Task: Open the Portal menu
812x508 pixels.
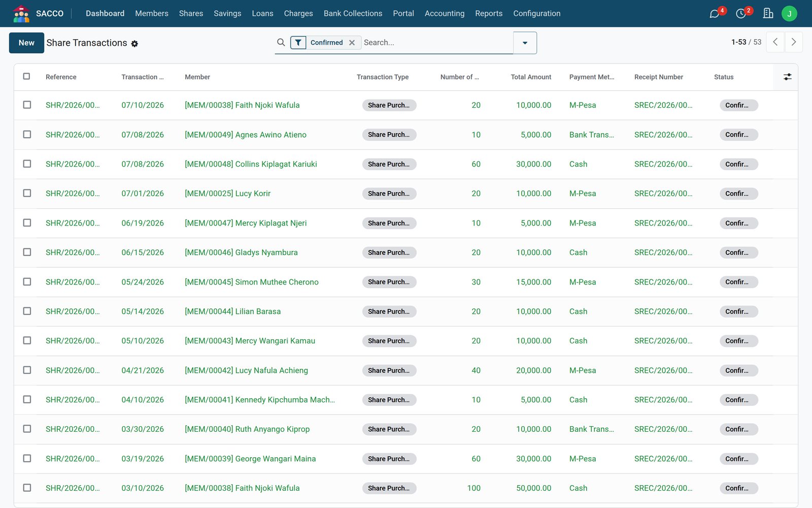Action: tap(403, 14)
